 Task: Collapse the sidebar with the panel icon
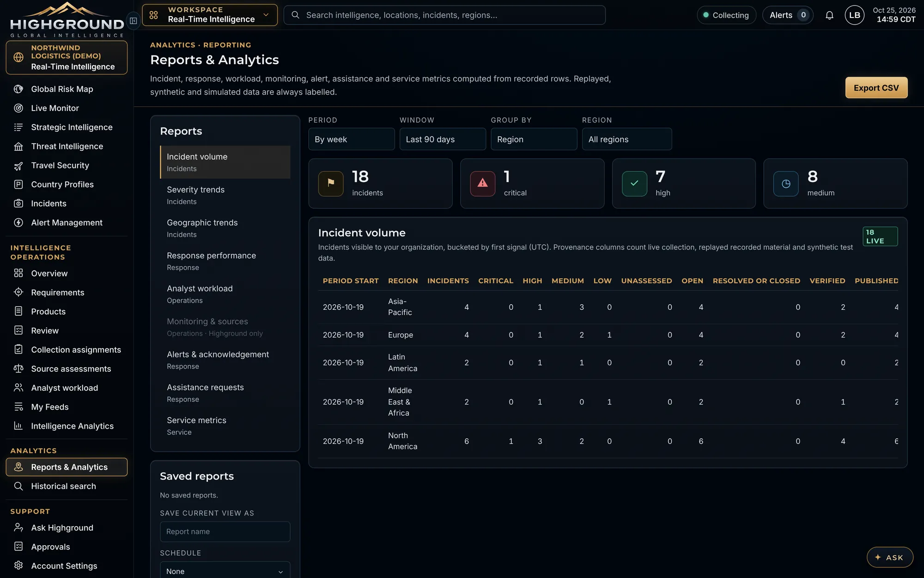point(133,21)
